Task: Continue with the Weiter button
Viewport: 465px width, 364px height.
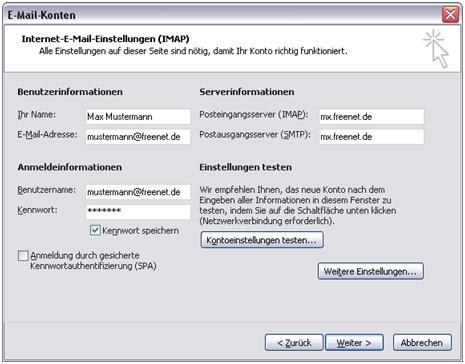Action: click(354, 343)
